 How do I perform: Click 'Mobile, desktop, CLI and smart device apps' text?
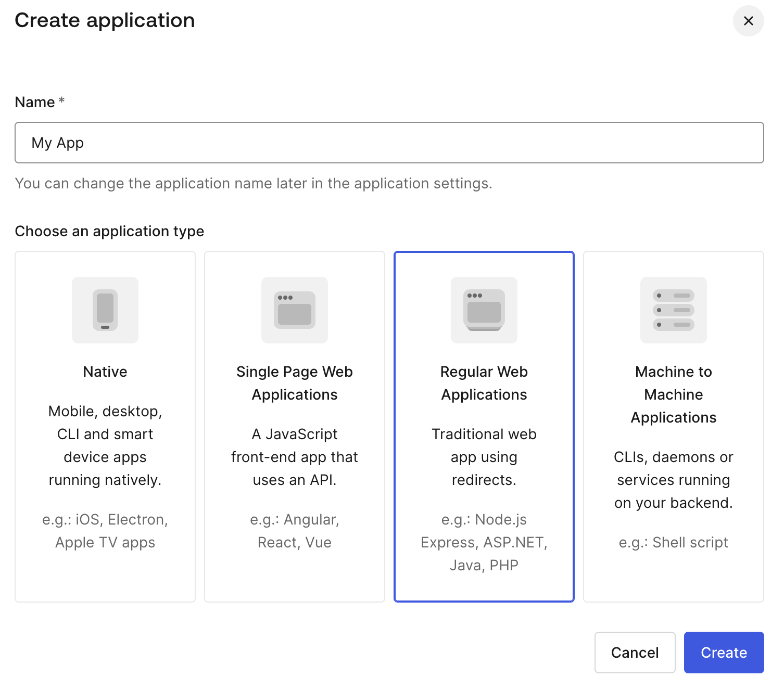pos(105,445)
